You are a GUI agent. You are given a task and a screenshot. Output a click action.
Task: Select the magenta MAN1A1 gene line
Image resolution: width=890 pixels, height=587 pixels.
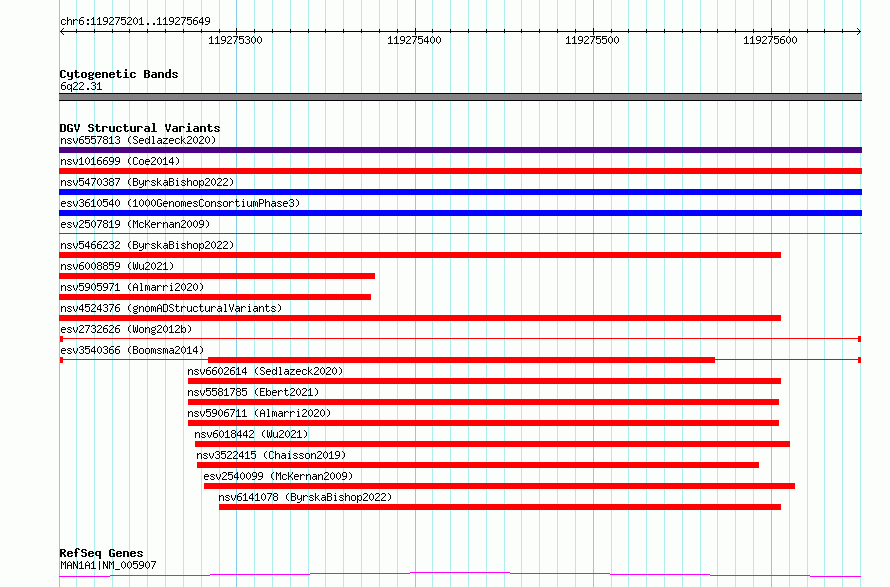460,575
